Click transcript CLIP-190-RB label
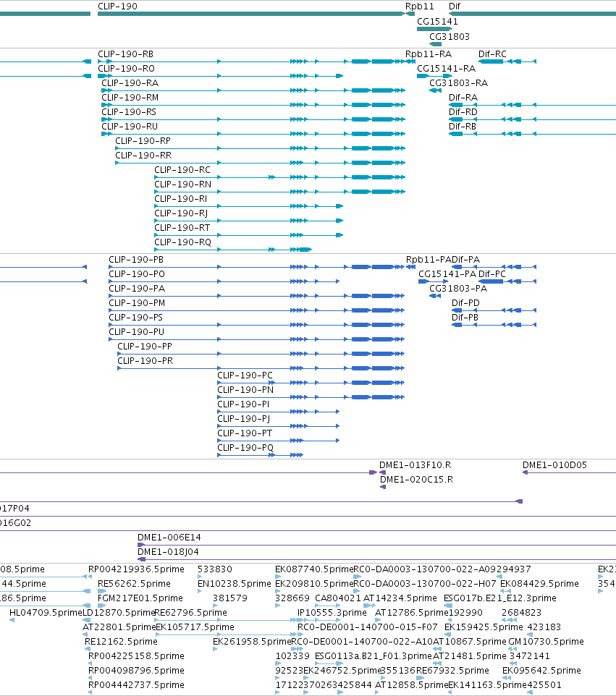Image resolution: width=616 pixels, height=696 pixels. (x=125, y=54)
